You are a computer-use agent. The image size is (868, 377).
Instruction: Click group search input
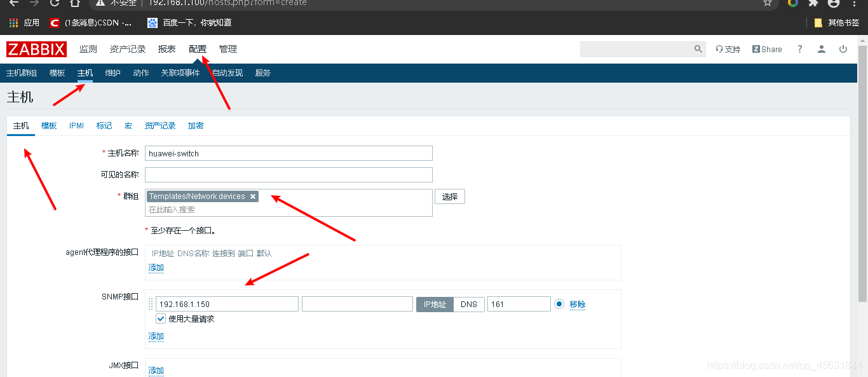click(288, 209)
